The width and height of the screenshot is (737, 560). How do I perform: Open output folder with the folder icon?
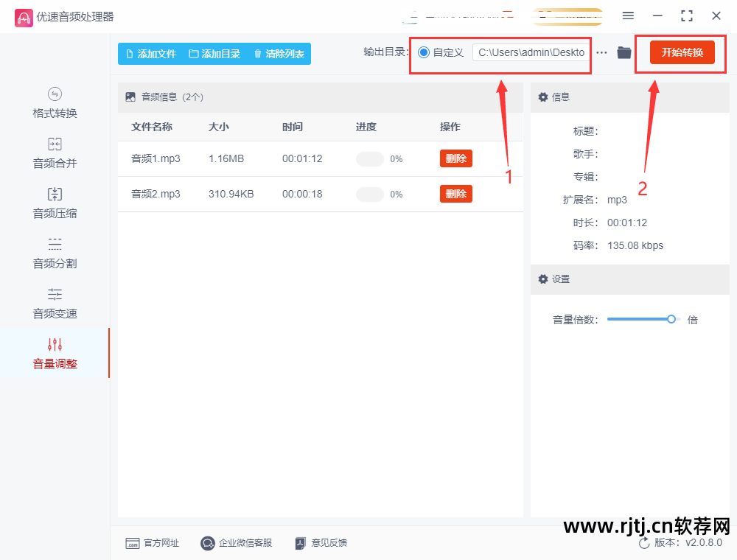[x=624, y=52]
